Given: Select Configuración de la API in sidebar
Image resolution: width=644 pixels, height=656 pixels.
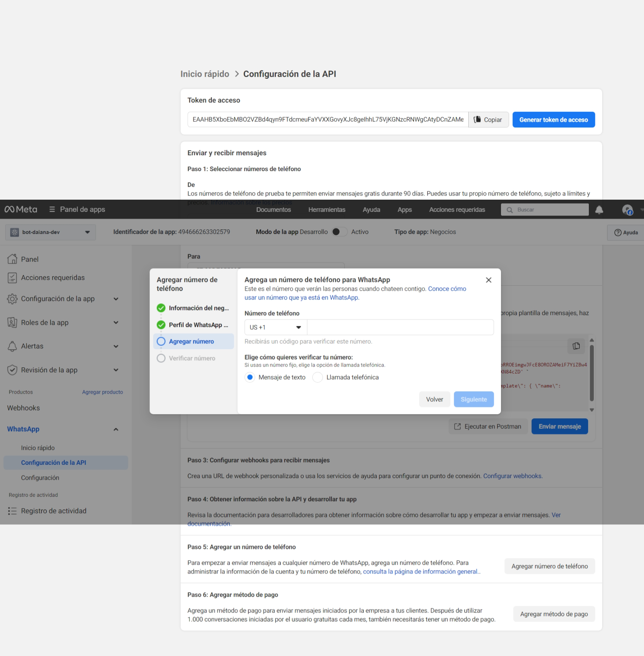Looking at the screenshot, I should coord(66,463).
